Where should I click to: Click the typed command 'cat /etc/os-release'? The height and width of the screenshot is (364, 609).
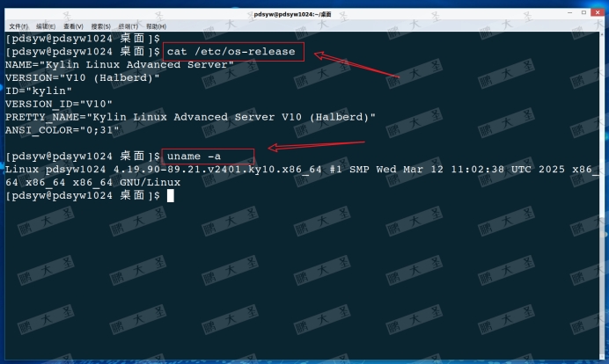click(231, 51)
